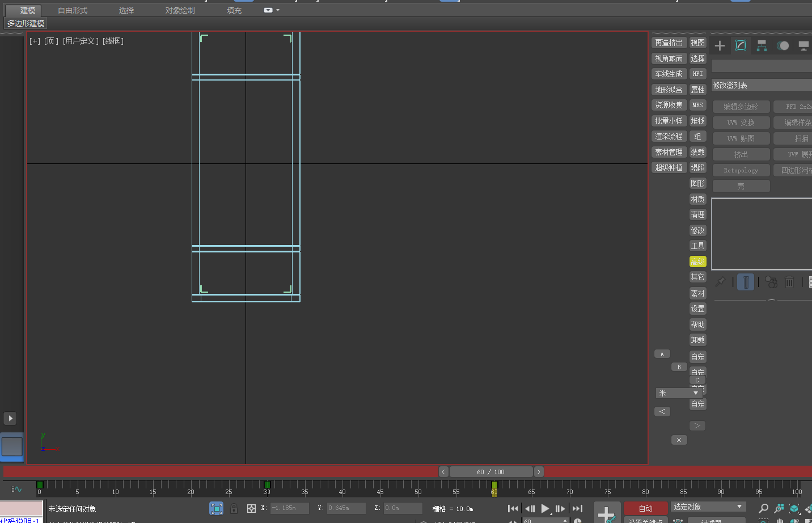The image size is (812, 523).
Task: Select the 材质 category button
Action: coord(698,199)
